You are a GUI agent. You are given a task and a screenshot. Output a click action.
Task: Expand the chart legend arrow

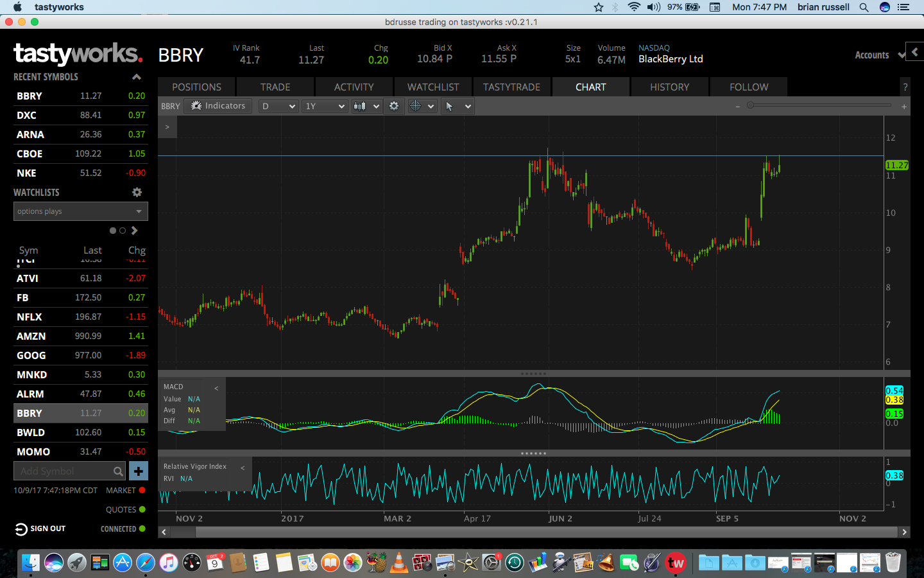point(167,127)
